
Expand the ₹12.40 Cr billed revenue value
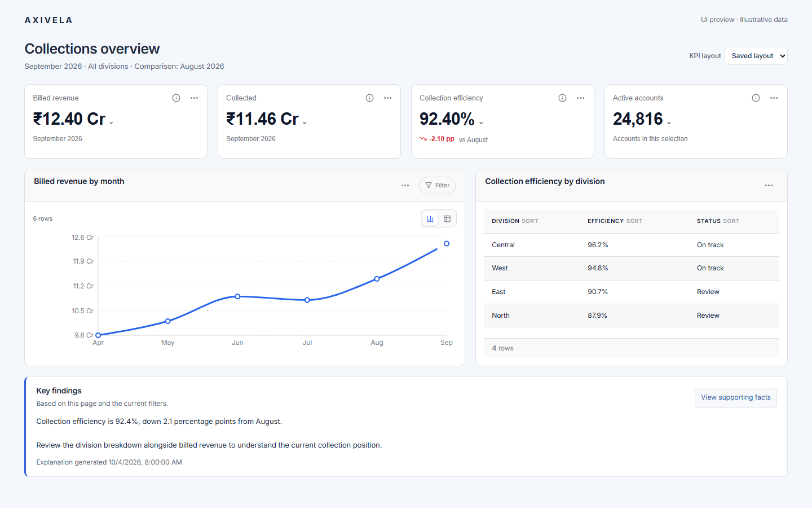[x=111, y=123]
